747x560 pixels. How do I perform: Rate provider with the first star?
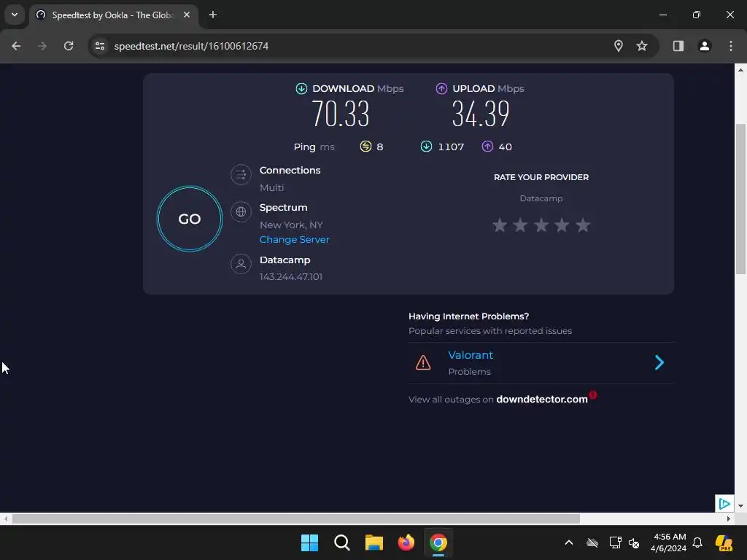point(499,225)
